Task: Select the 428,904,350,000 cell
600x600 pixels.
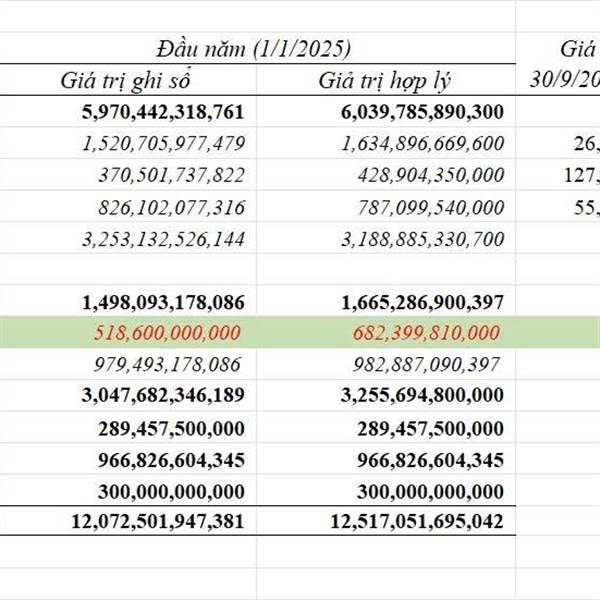Action: point(431,176)
